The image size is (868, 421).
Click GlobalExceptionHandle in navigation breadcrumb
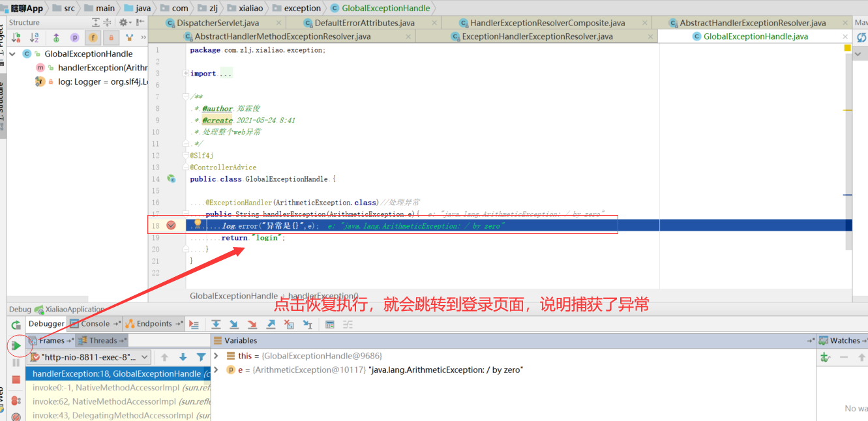pyautogui.click(x=386, y=8)
